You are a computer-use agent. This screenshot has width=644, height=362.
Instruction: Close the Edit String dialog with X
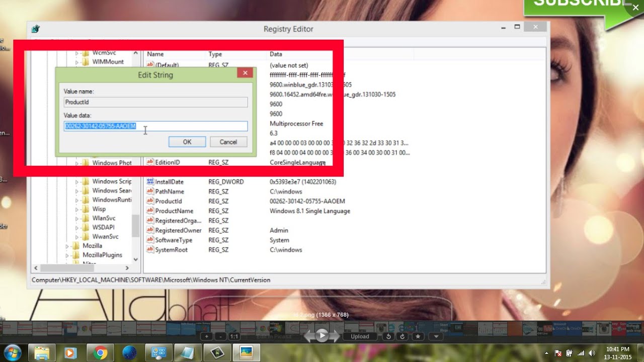tap(245, 73)
